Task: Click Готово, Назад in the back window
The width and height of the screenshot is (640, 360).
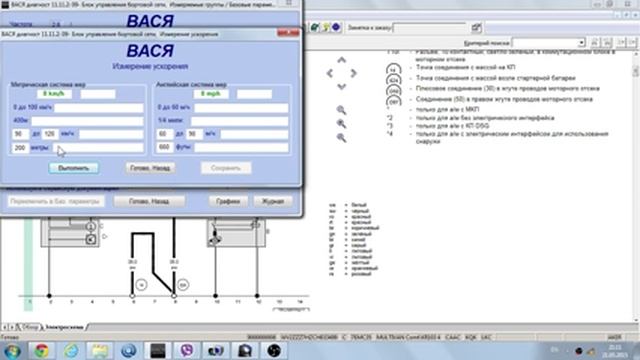Action: click(149, 201)
